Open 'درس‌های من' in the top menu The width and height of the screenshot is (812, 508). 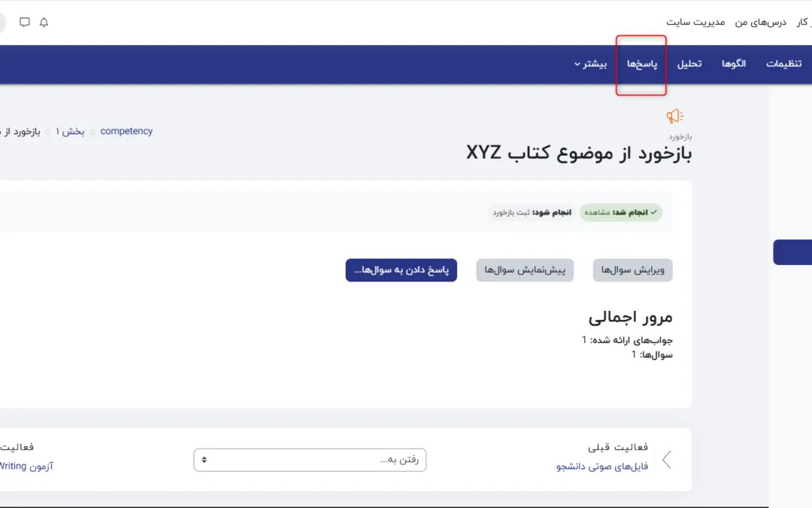[760, 23]
